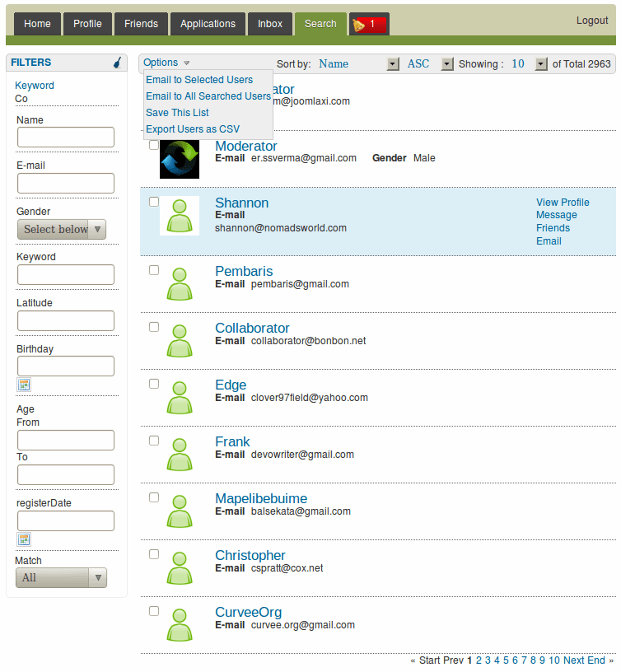This screenshot has width=621, height=672.
Task: Focus the Keyword filter input field
Action: pos(66,275)
